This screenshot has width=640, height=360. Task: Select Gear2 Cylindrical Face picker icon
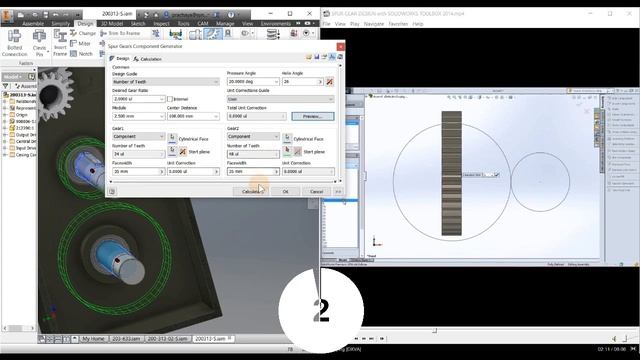coord(287,138)
